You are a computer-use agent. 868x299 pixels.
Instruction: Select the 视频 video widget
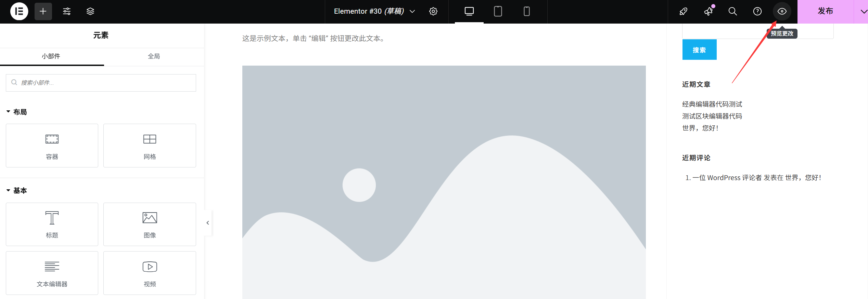pos(150,273)
